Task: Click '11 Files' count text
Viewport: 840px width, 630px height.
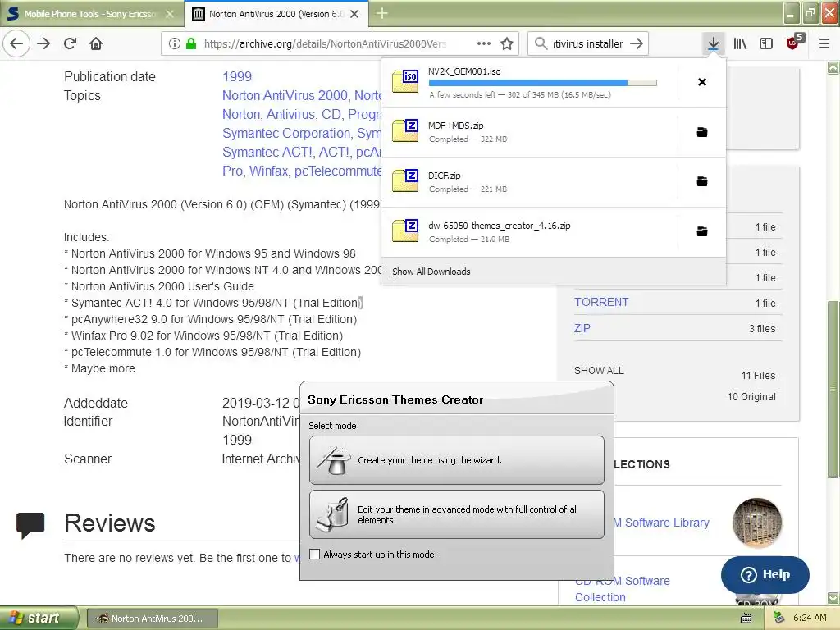Action: tap(758, 376)
